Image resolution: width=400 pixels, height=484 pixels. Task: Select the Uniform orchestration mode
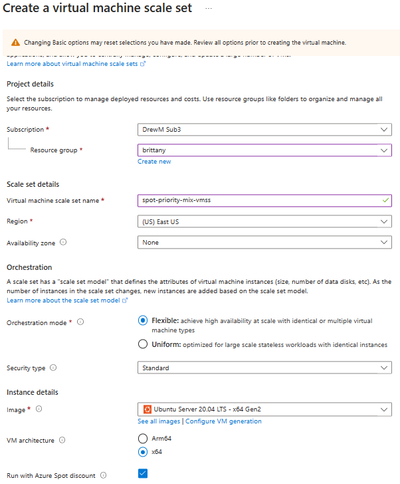143,344
